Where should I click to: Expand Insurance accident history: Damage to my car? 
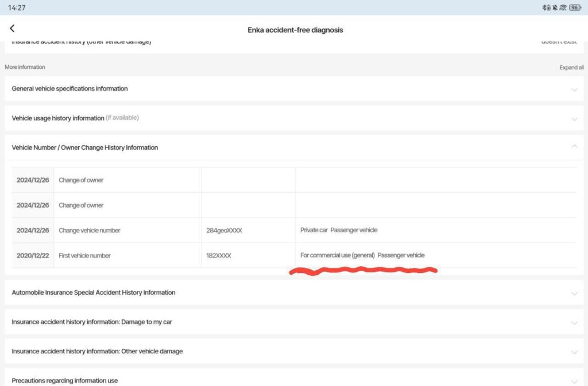pyautogui.click(x=294, y=322)
